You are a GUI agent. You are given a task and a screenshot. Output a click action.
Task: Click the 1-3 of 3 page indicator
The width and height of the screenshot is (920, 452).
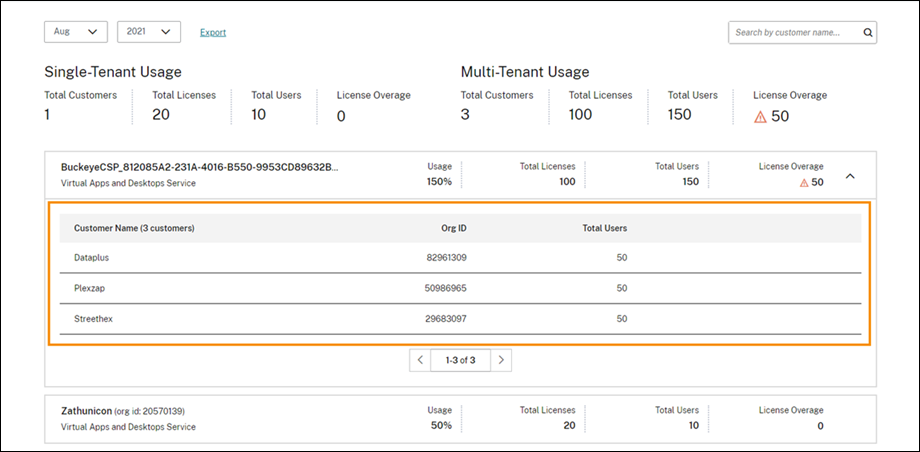pos(460,359)
